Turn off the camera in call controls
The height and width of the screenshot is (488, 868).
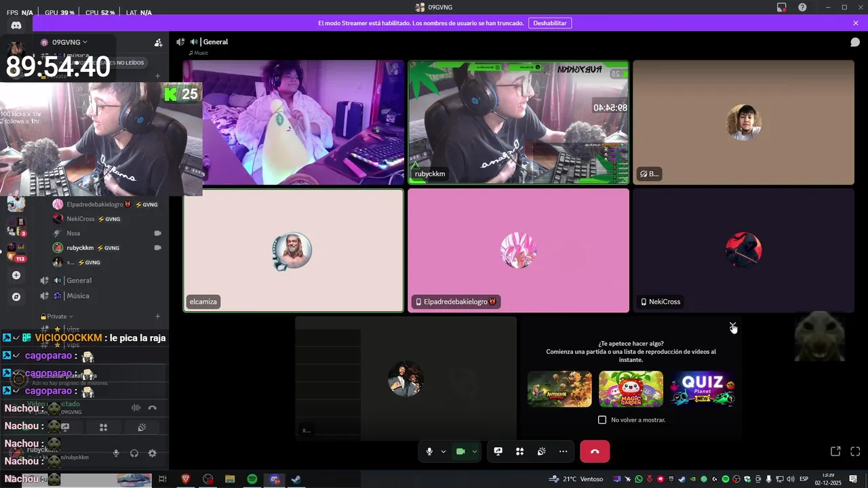pos(460,451)
